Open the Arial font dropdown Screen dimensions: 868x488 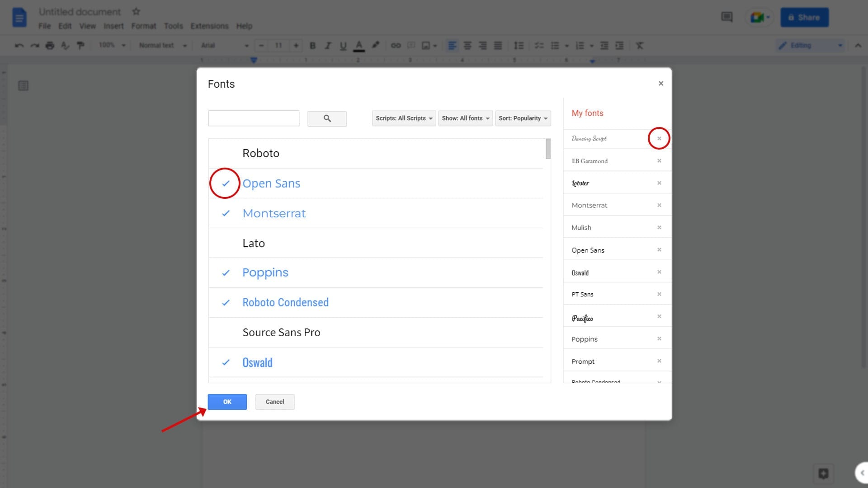[225, 46]
